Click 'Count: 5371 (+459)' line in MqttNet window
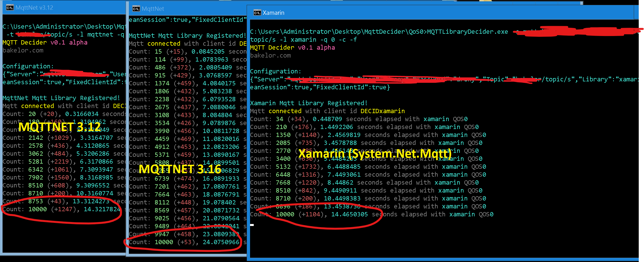644x262 pixels. click(x=188, y=155)
